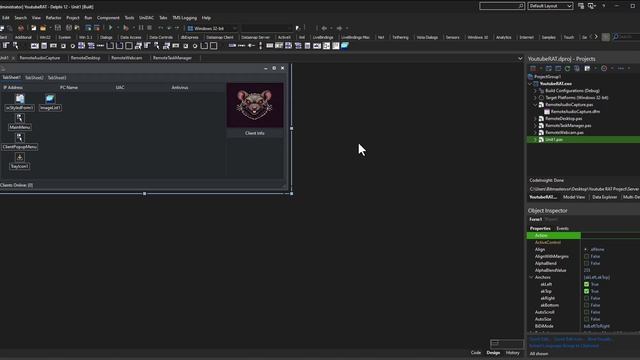640x360 pixels.
Task: Toggle the akTop anchor checkbox
Action: [587, 291]
